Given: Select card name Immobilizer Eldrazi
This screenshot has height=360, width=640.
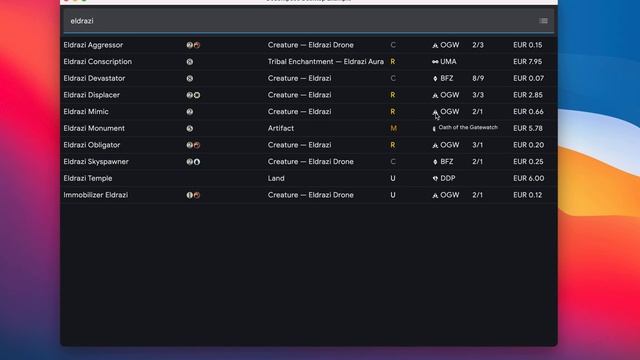Looking at the screenshot, I should (96, 195).
